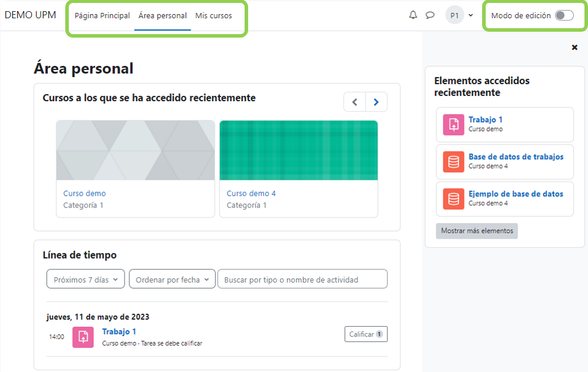Open the Próximos 7 días dropdown
This screenshot has width=588, height=372.
point(85,279)
